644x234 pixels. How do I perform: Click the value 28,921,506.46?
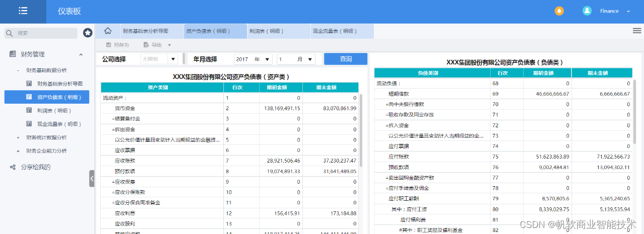tap(284, 161)
